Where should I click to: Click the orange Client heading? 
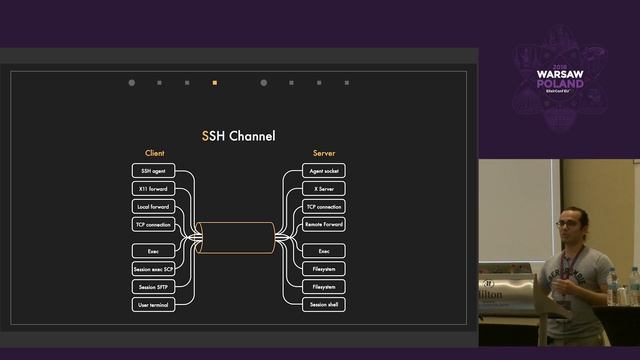[x=155, y=153]
